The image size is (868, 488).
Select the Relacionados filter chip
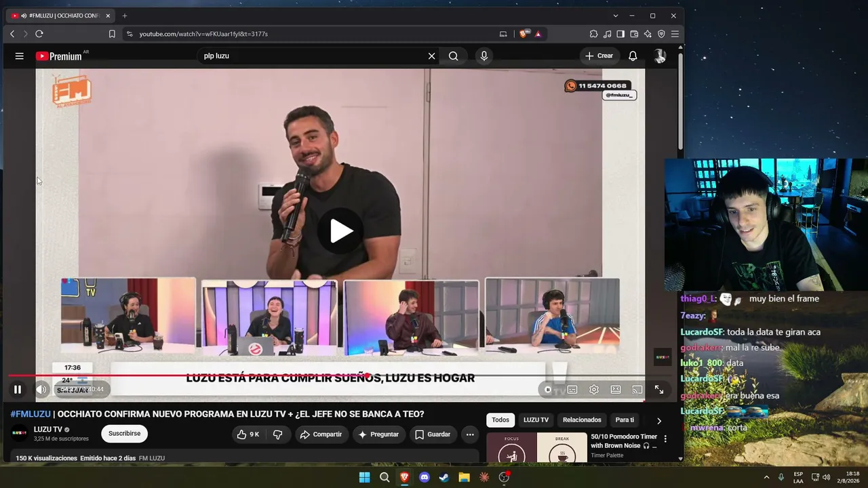[582, 420]
